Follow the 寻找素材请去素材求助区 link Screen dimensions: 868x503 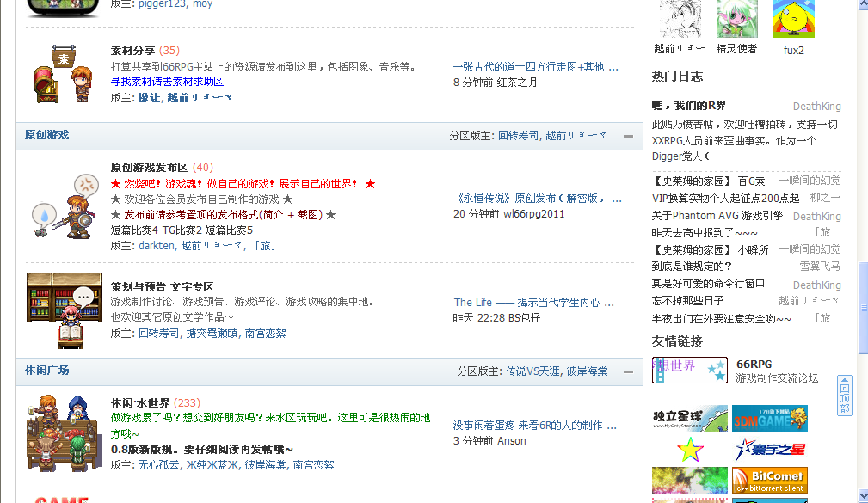click(167, 82)
